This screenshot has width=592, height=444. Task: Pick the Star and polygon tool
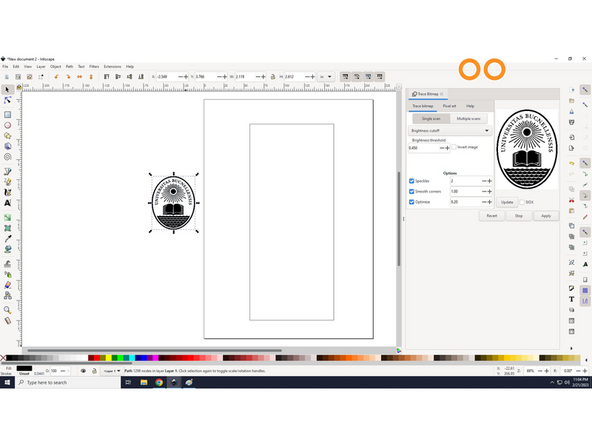[7, 136]
